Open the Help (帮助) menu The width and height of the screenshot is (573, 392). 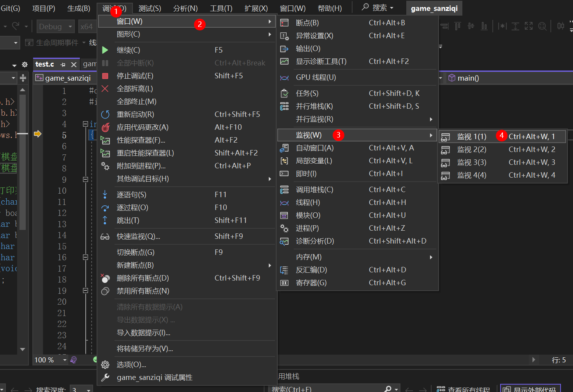point(330,8)
